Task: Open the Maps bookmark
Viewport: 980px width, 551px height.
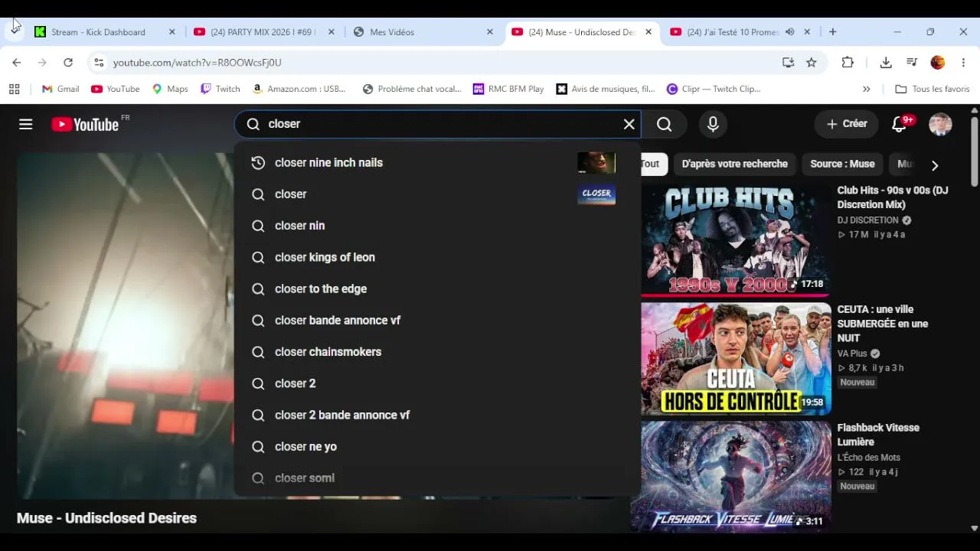Action: (x=169, y=89)
